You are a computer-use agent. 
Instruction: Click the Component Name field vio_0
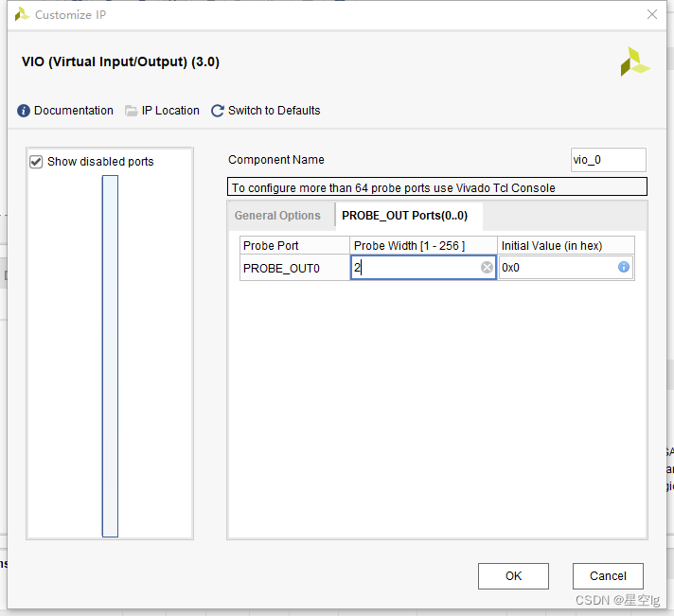609,160
